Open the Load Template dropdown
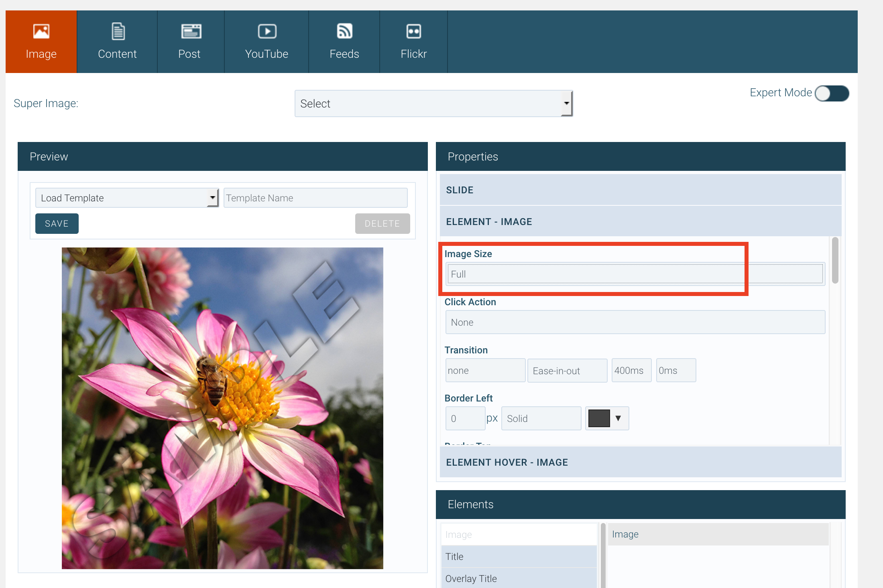The height and width of the screenshot is (588, 883). pos(127,198)
